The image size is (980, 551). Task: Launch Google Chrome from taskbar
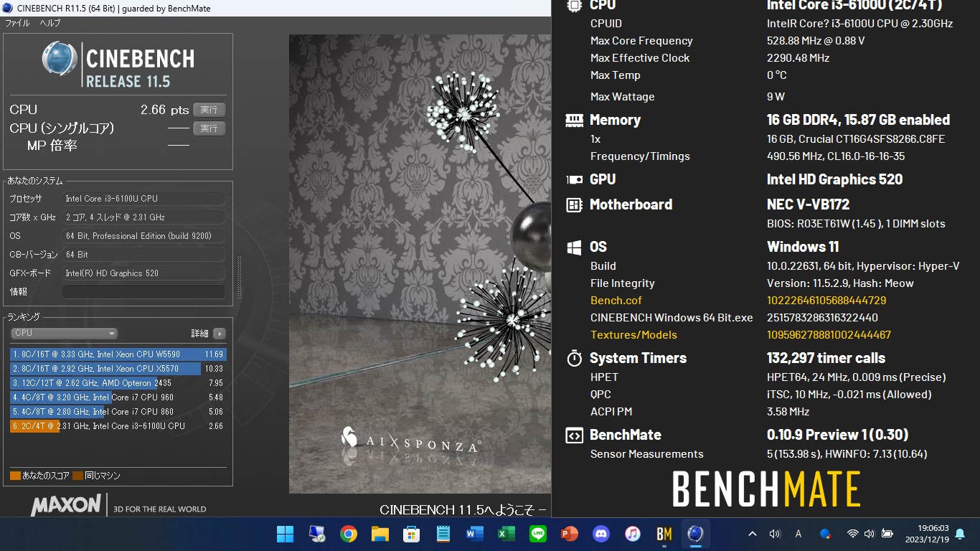pyautogui.click(x=349, y=534)
